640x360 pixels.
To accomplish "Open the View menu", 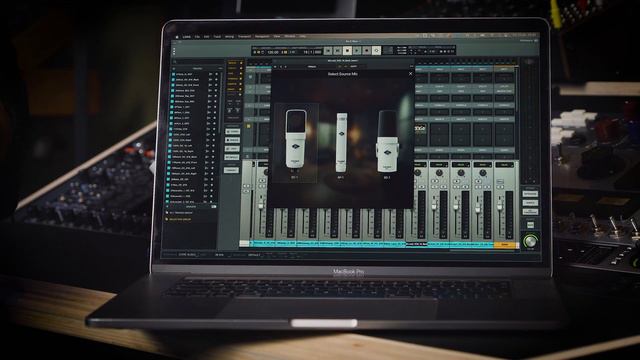I will point(277,36).
